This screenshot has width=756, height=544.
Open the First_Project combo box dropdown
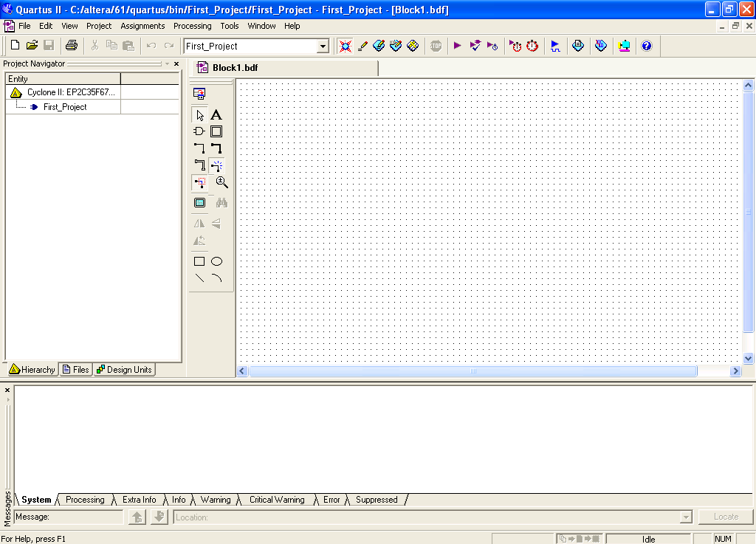323,47
